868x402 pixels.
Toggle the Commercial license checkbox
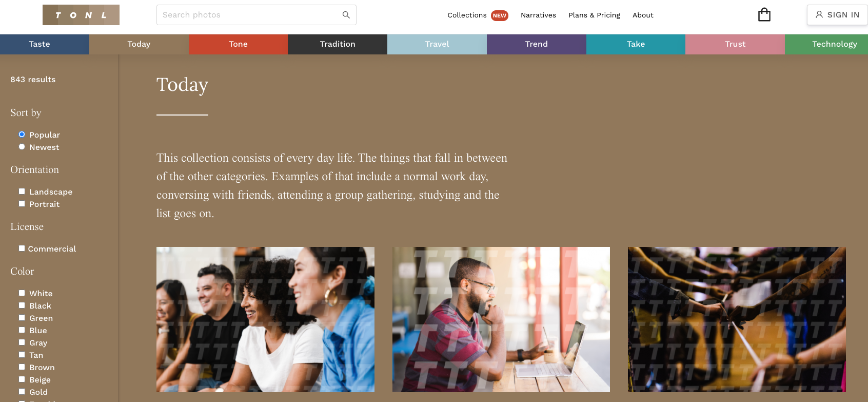tap(22, 248)
